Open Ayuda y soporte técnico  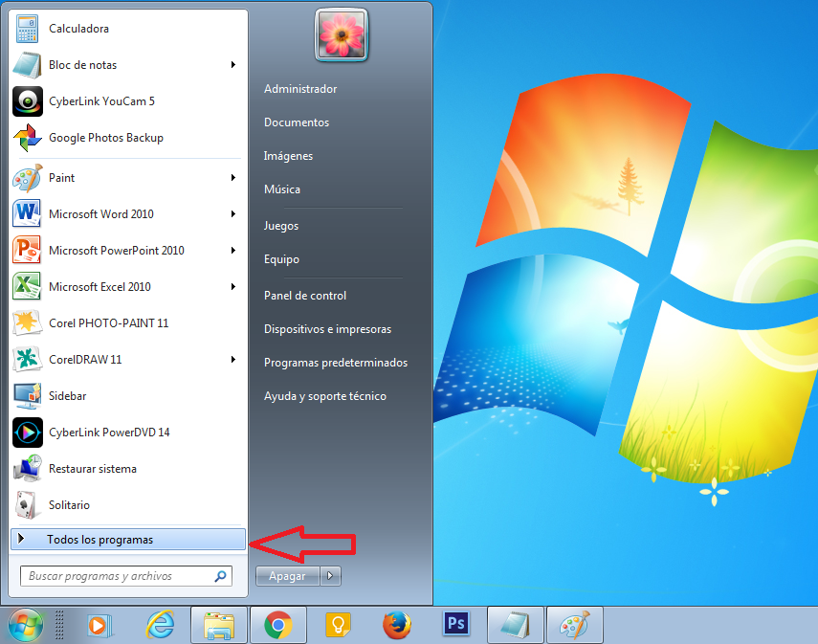point(325,396)
